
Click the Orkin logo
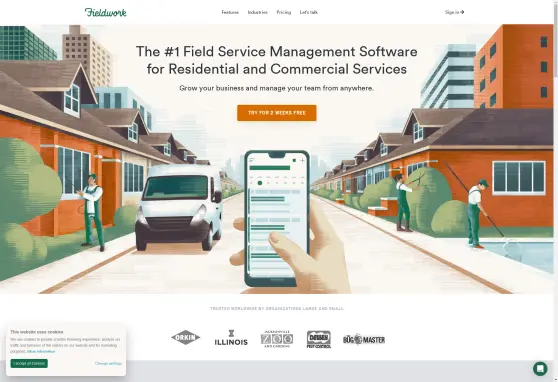click(x=186, y=337)
